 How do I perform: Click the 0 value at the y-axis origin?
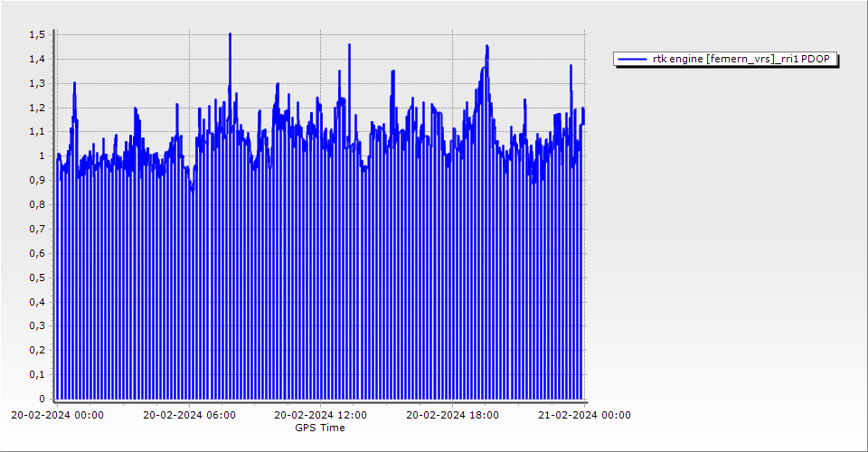point(41,399)
